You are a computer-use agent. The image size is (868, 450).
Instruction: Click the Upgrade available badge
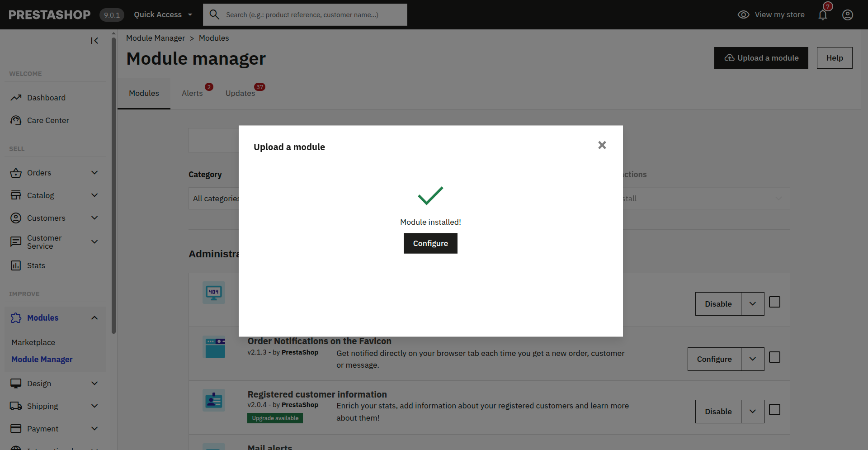point(275,418)
